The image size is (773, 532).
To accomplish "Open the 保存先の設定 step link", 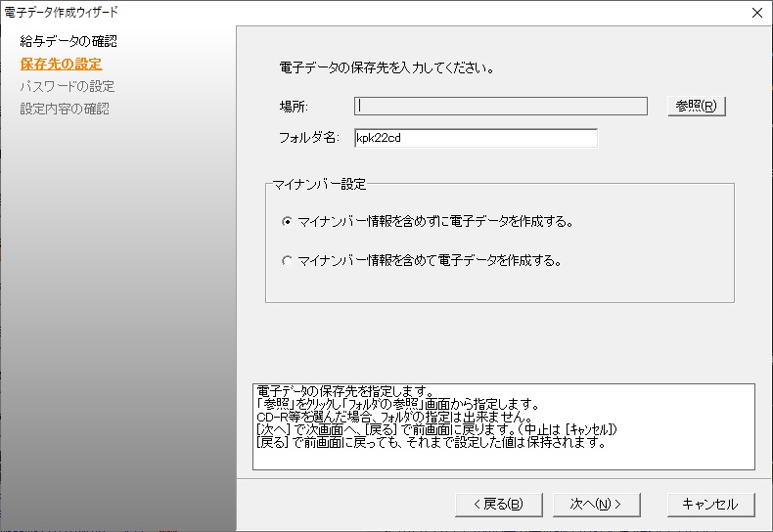I will (61, 64).
